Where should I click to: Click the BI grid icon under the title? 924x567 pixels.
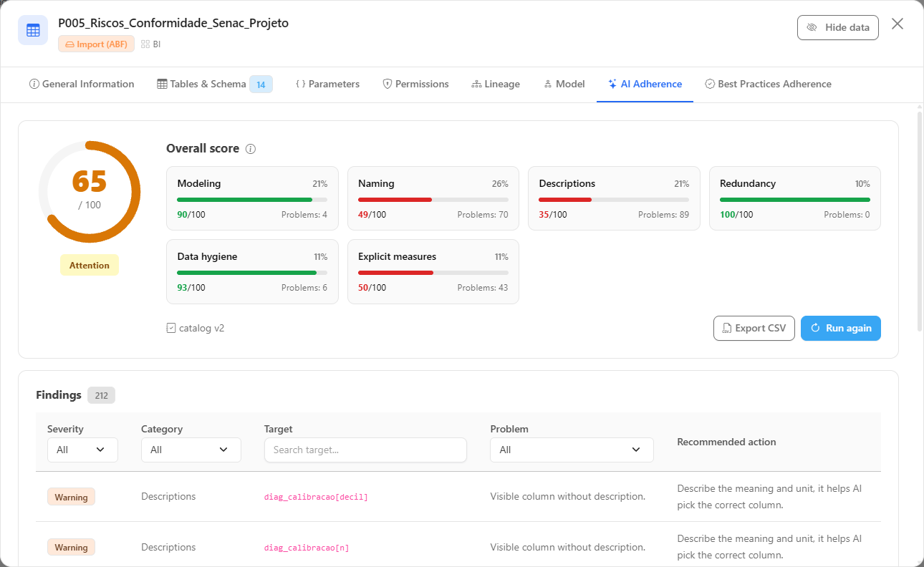click(145, 44)
